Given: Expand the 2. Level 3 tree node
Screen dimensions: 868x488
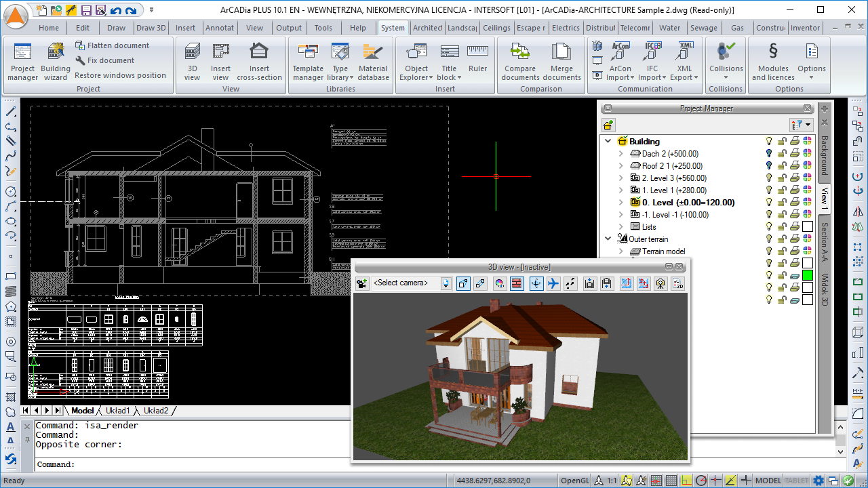Looking at the screenshot, I should pyautogui.click(x=620, y=178).
